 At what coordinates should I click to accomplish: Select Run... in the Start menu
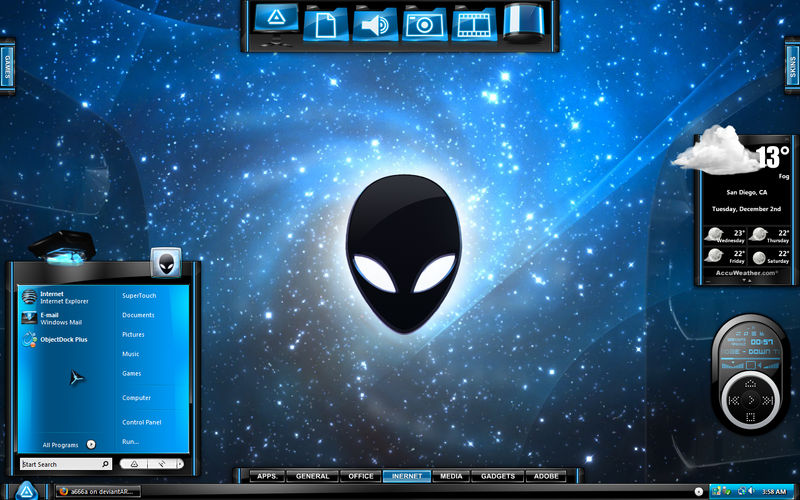click(131, 441)
